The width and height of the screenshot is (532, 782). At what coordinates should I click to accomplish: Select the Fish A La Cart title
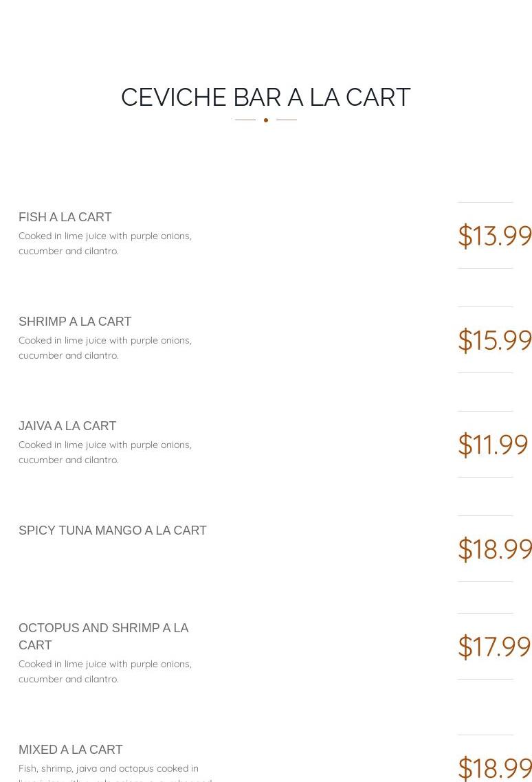point(65,217)
